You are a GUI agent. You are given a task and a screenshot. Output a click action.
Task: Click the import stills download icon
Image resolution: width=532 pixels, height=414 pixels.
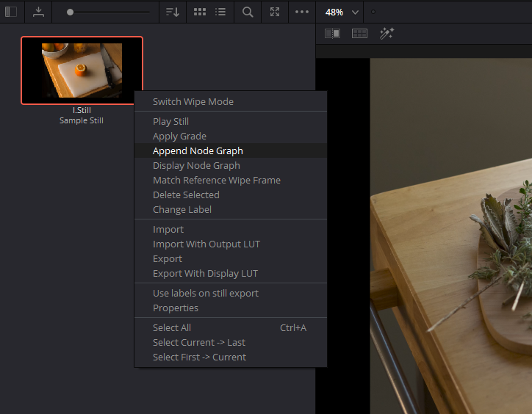[38, 12]
